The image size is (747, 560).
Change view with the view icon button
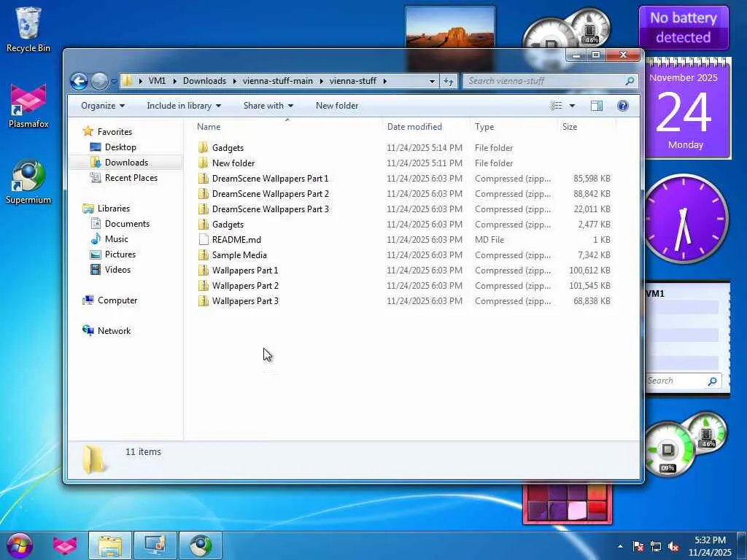tap(556, 106)
